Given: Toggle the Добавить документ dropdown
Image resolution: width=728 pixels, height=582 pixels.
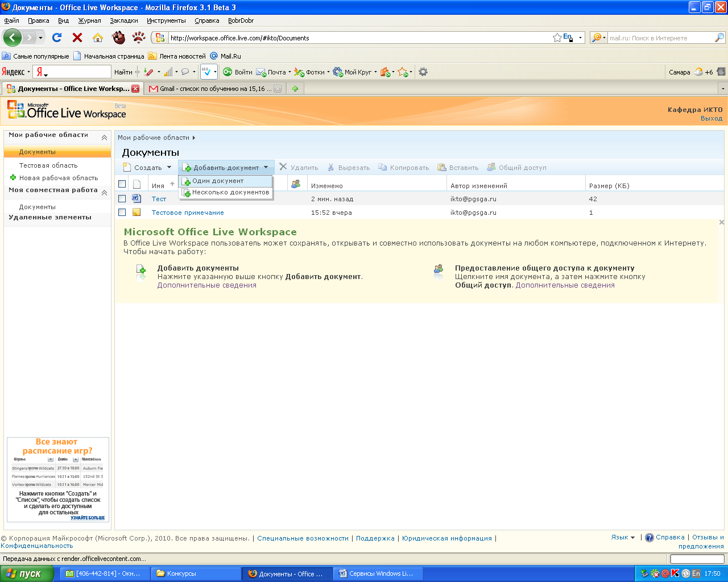Looking at the screenshot, I should (226, 168).
